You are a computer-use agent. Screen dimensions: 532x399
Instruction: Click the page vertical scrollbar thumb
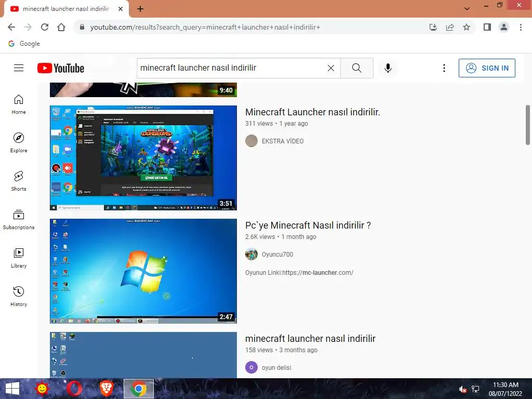click(x=528, y=125)
